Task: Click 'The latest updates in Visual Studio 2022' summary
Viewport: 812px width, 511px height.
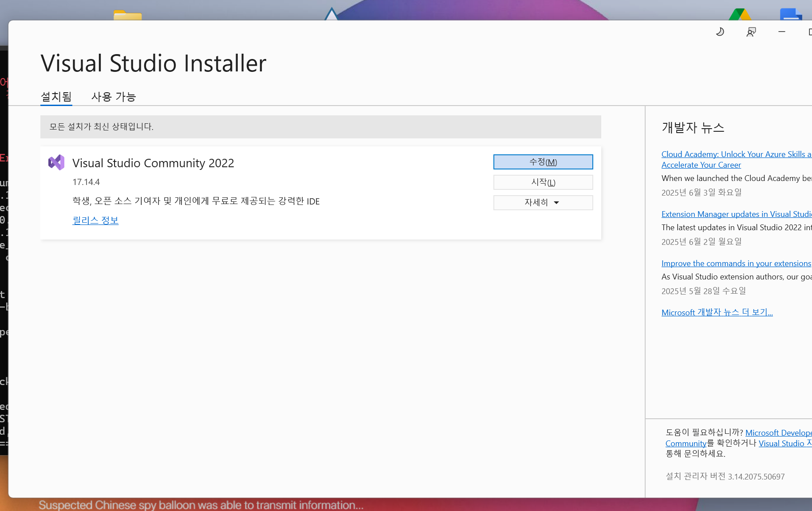Action: [x=737, y=228]
